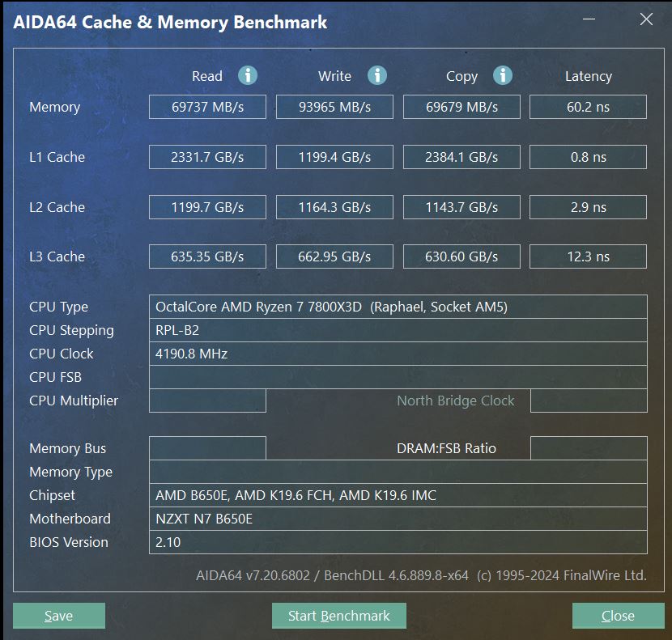Start Benchmark button

click(x=339, y=616)
